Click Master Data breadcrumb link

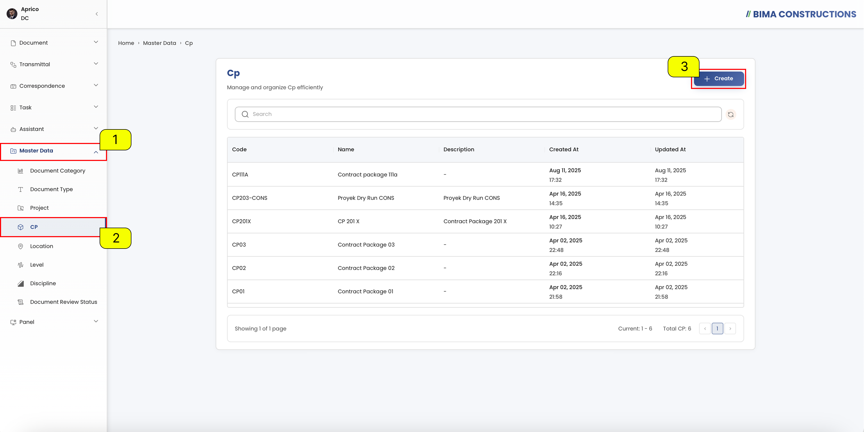coord(160,43)
